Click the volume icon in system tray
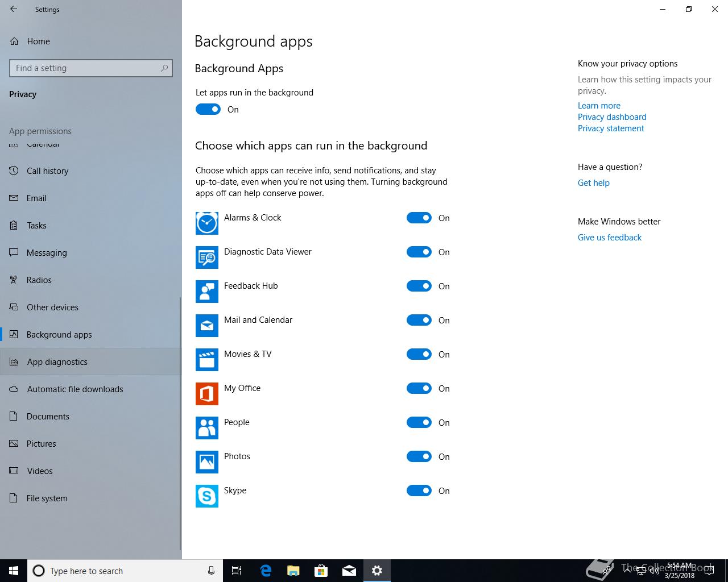 (653, 571)
